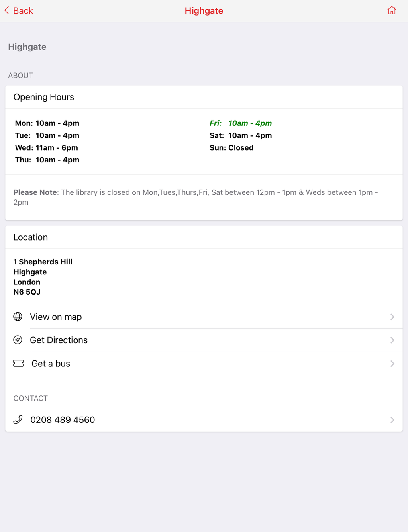The height and width of the screenshot is (532, 408).
Task: Tap the home icon in top bar
Action: (x=392, y=10)
